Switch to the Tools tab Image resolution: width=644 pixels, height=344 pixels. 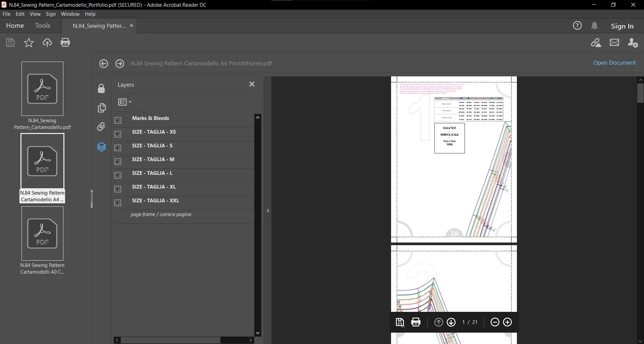pos(43,25)
